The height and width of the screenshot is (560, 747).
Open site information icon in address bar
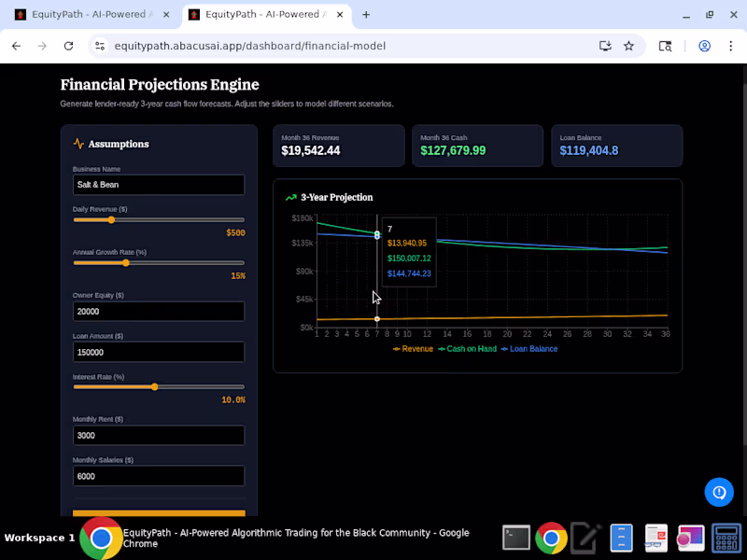[100, 46]
